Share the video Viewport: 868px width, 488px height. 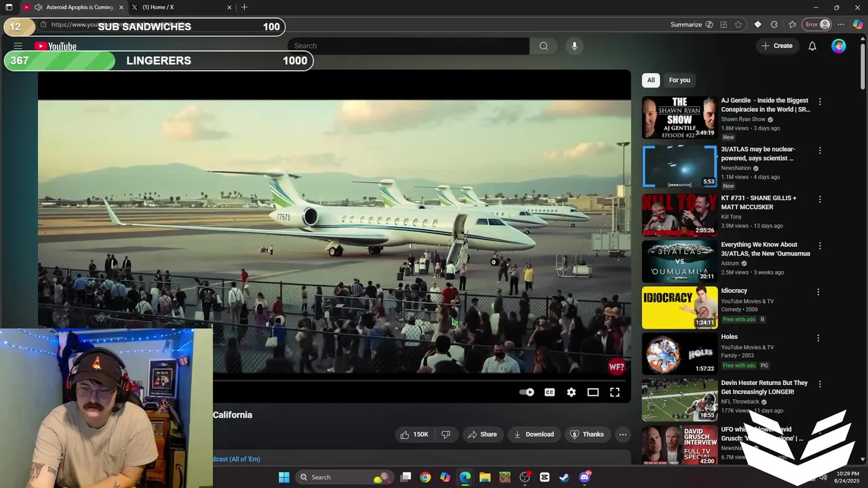(482, 434)
